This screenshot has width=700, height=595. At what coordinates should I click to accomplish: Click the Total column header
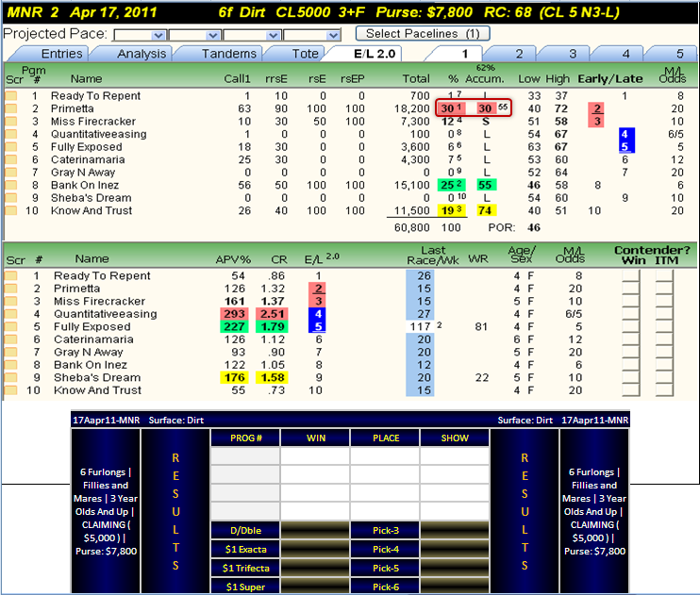pyautogui.click(x=416, y=79)
